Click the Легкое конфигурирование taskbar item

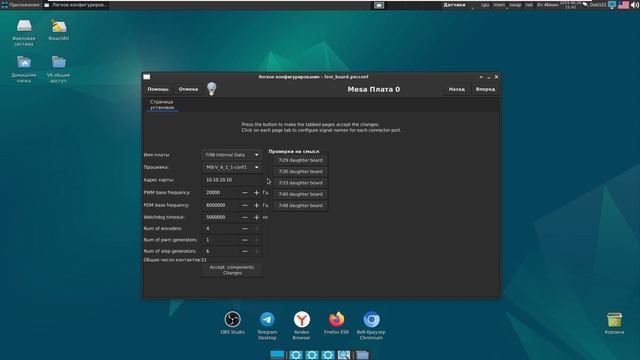click(x=76, y=5)
